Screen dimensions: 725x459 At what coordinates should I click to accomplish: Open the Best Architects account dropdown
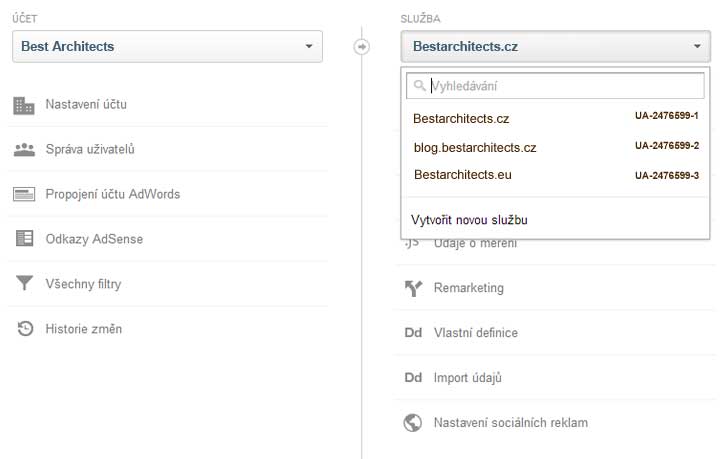pos(167,46)
